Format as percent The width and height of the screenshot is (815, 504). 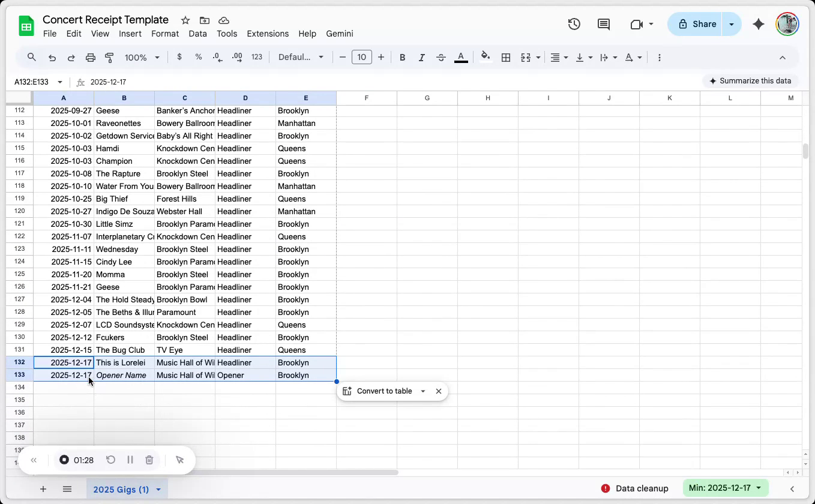pyautogui.click(x=199, y=57)
